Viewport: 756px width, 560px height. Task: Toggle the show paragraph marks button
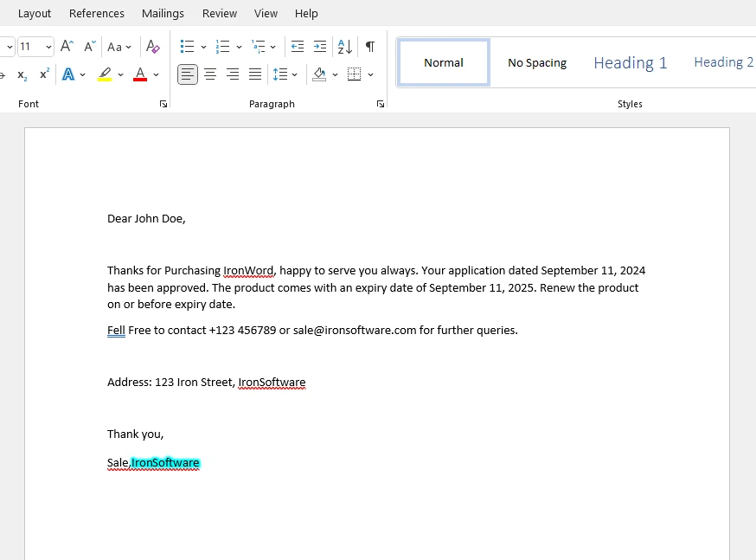click(x=370, y=47)
